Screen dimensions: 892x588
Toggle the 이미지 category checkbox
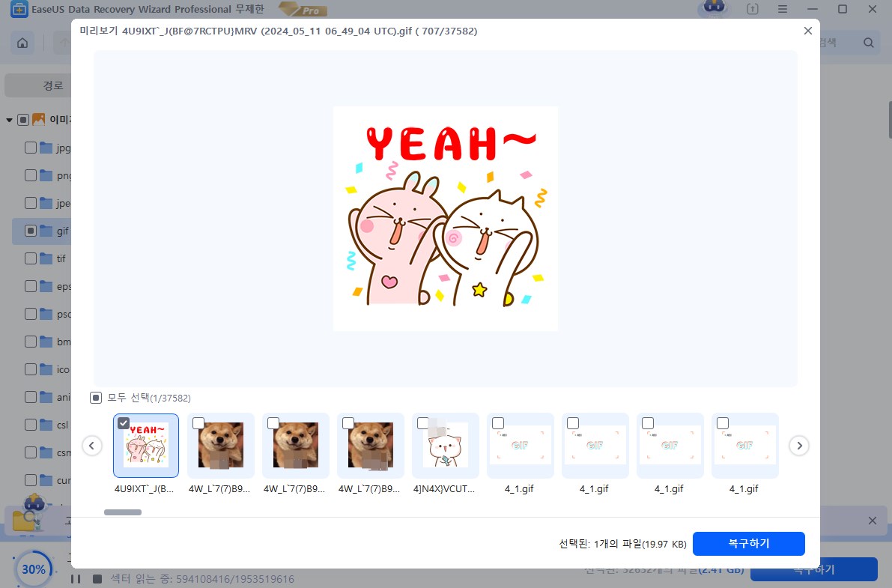coord(23,120)
